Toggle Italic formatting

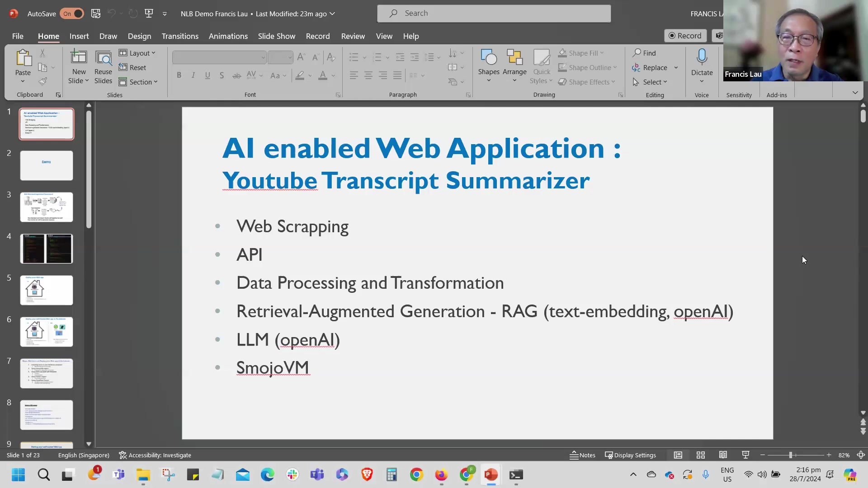coord(193,75)
